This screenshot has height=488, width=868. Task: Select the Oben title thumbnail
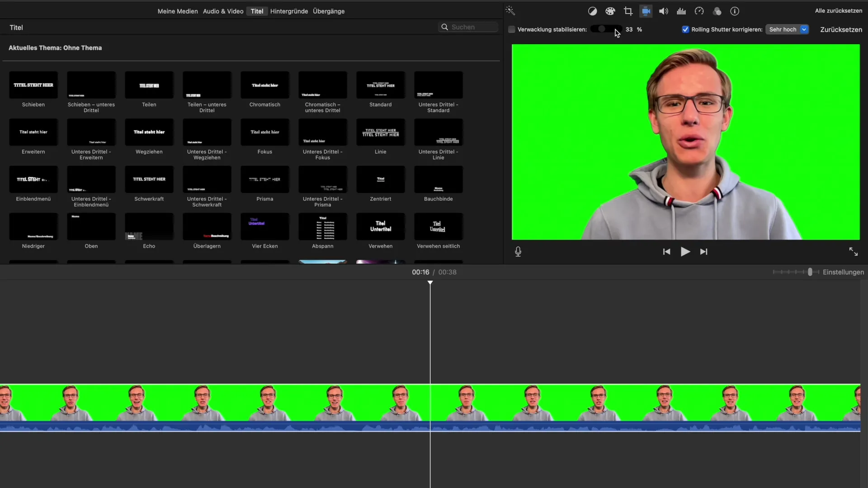[91, 226]
